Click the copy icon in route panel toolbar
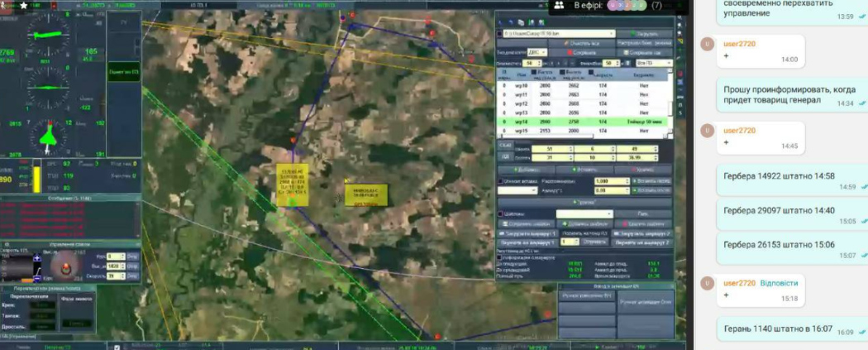Viewport: 868px width, 350px height. [x=522, y=22]
